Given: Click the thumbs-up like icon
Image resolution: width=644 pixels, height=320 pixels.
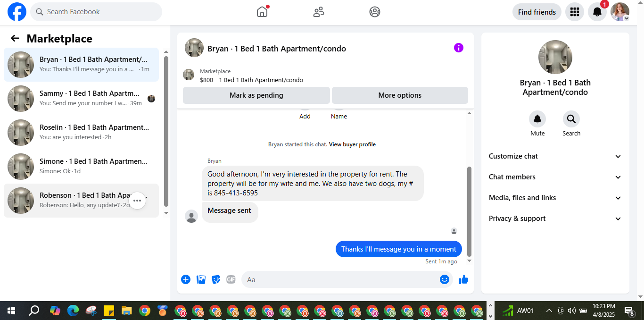Looking at the screenshot, I should click(x=463, y=279).
